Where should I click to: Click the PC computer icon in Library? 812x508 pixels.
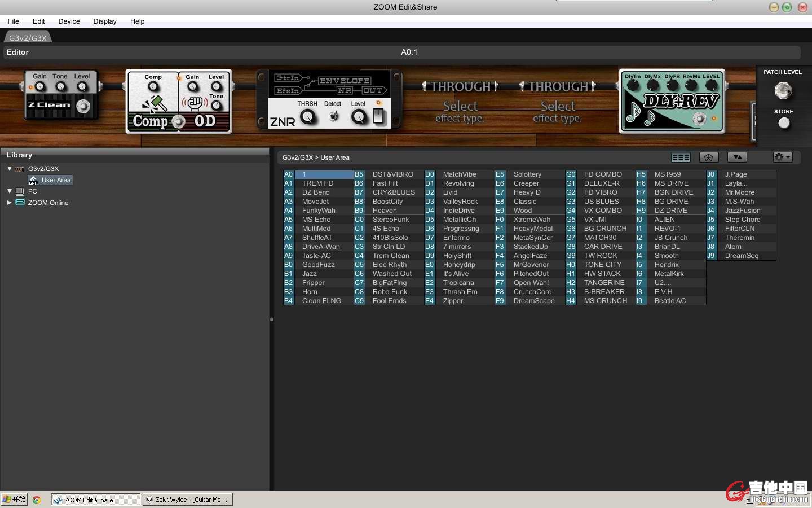(20, 191)
